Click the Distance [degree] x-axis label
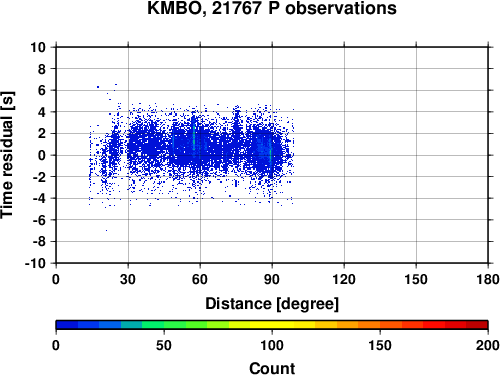The image size is (500, 375). (x=272, y=304)
